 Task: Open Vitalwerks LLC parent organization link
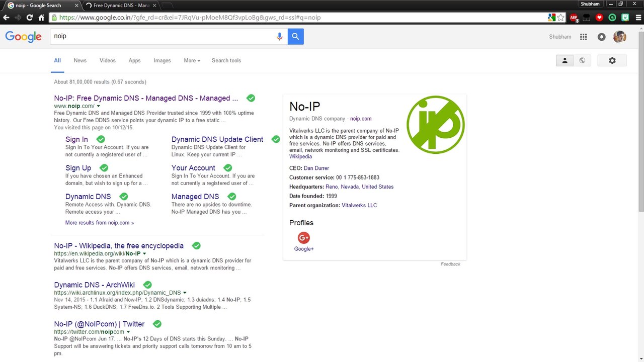coord(359,205)
